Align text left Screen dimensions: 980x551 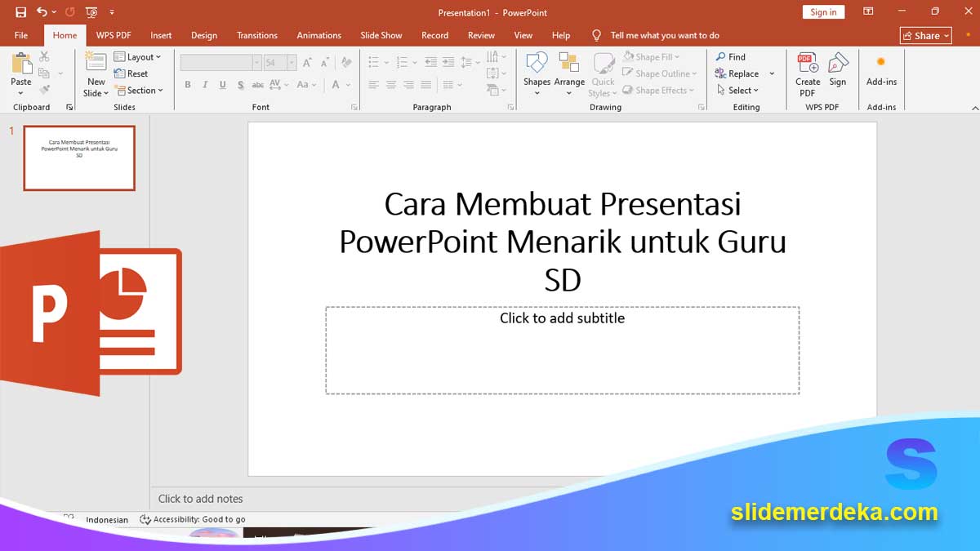click(373, 85)
